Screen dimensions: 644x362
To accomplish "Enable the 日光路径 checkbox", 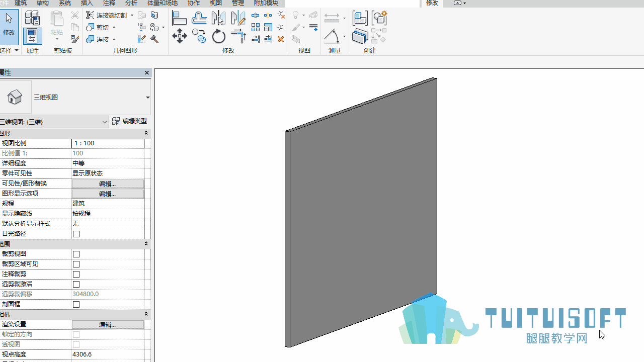I will coord(76,234).
